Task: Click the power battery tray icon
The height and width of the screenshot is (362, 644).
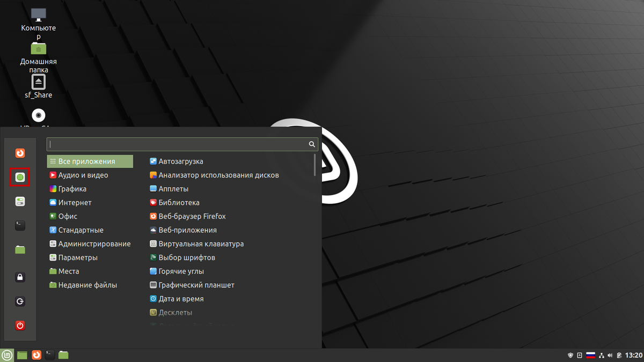Action: [619, 355]
